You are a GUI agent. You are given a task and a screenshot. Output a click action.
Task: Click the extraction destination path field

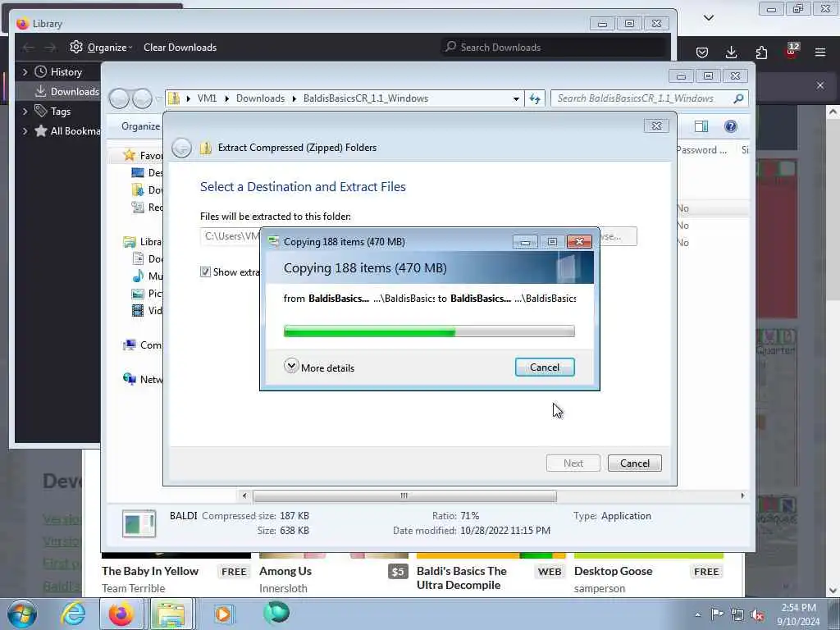(x=231, y=236)
